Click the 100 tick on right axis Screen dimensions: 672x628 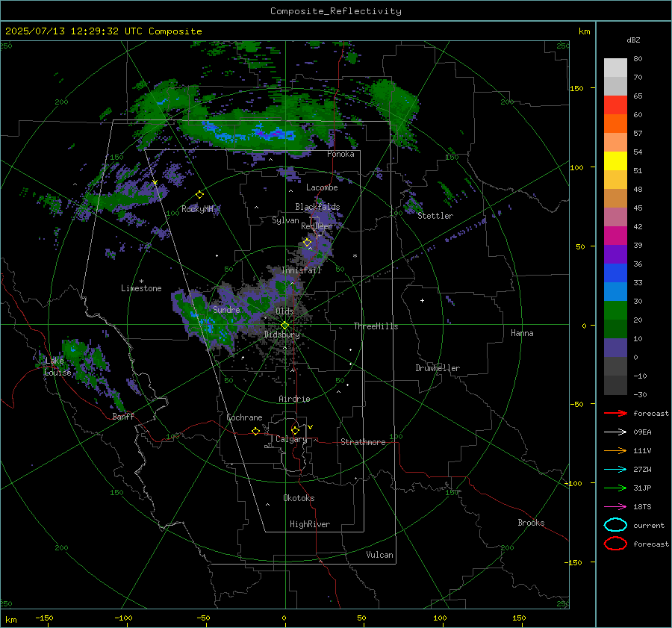point(576,167)
